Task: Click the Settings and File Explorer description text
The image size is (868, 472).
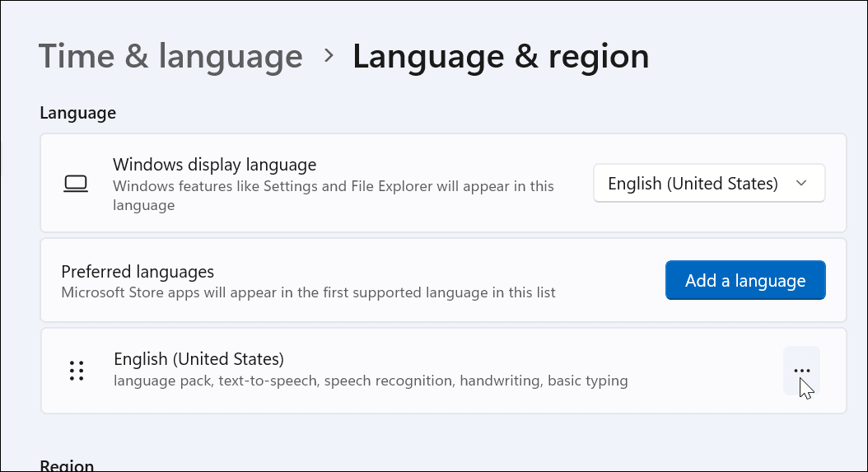Action: click(334, 195)
